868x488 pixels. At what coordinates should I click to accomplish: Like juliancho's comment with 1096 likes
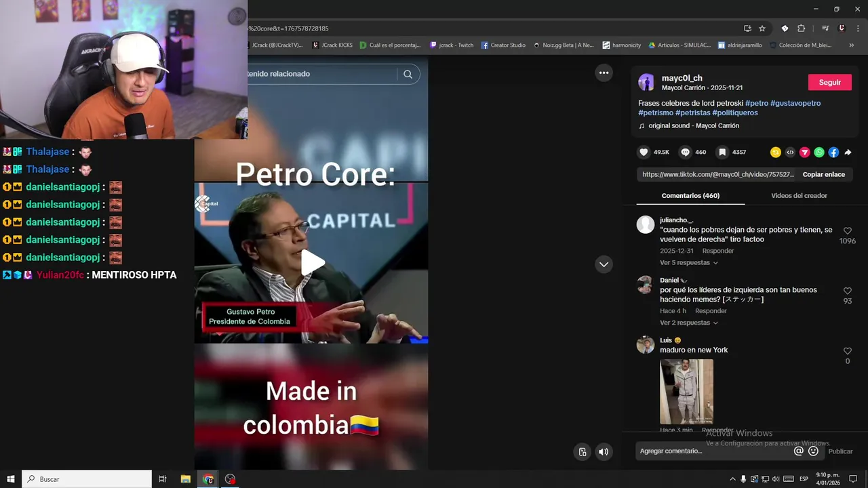tap(848, 231)
